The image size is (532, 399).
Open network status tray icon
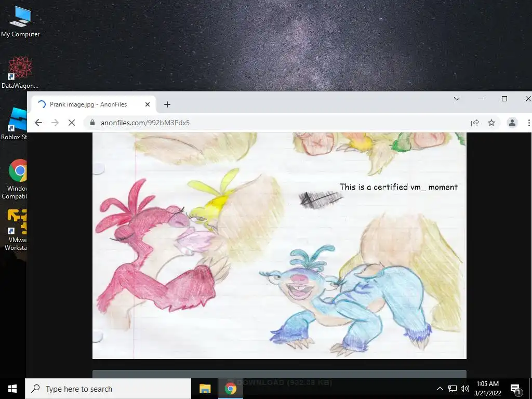(x=453, y=389)
